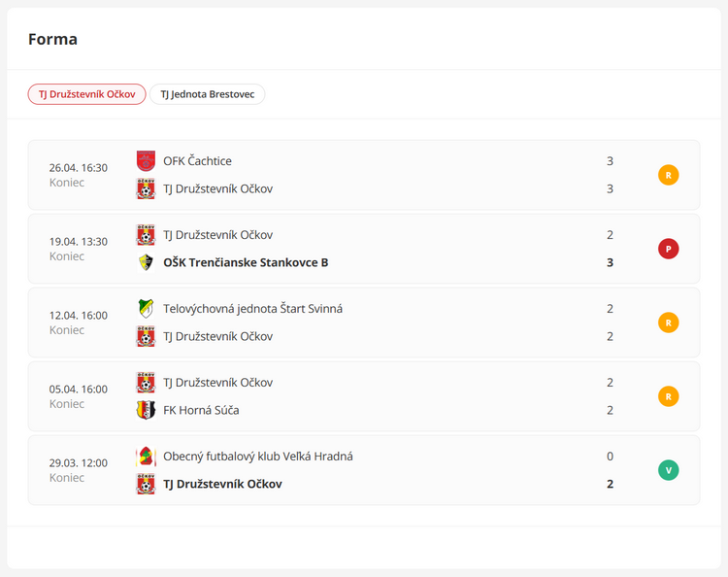This screenshot has width=728, height=577.
Task: Click Koniec status of 19.04. match
Action: point(67,256)
